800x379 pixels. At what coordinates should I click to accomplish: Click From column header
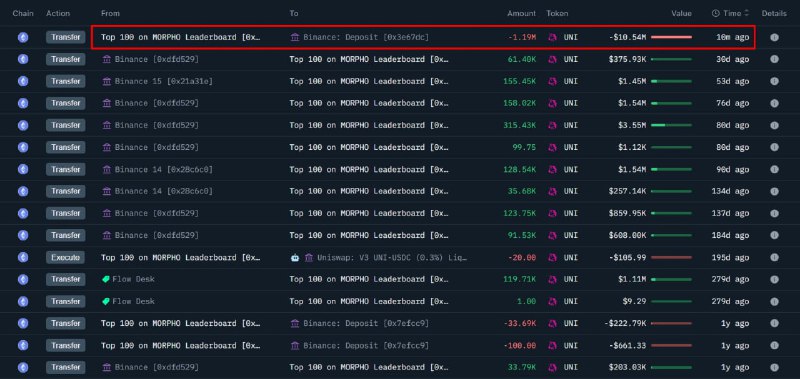point(110,13)
